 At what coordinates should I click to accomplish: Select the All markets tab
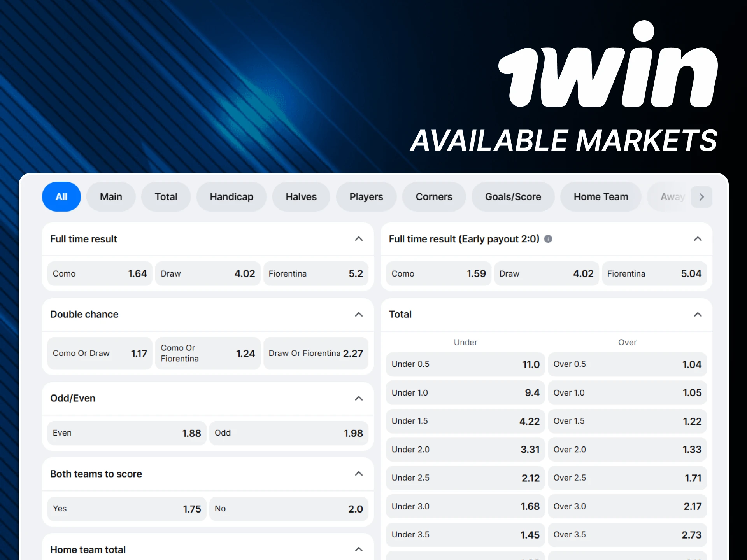[61, 196]
